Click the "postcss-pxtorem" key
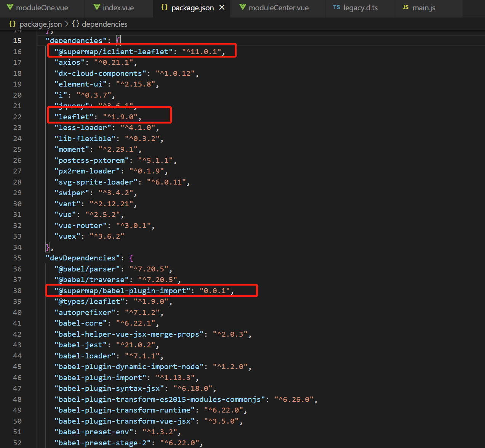The width and height of the screenshot is (485, 448). 91,160
